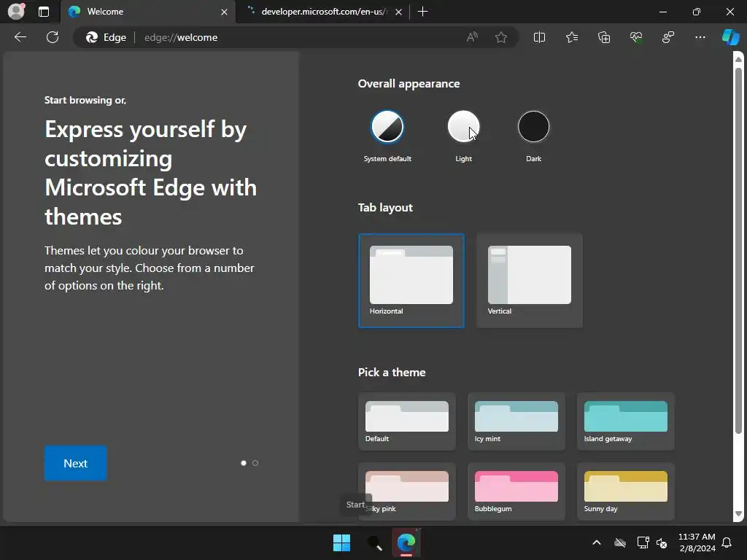Pick the Silky pink theme

click(407, 491)
